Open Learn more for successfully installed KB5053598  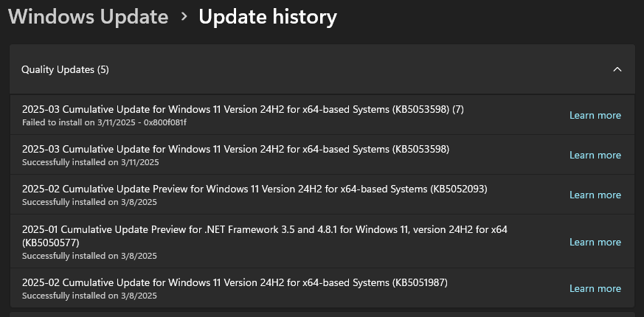point(595,155)
